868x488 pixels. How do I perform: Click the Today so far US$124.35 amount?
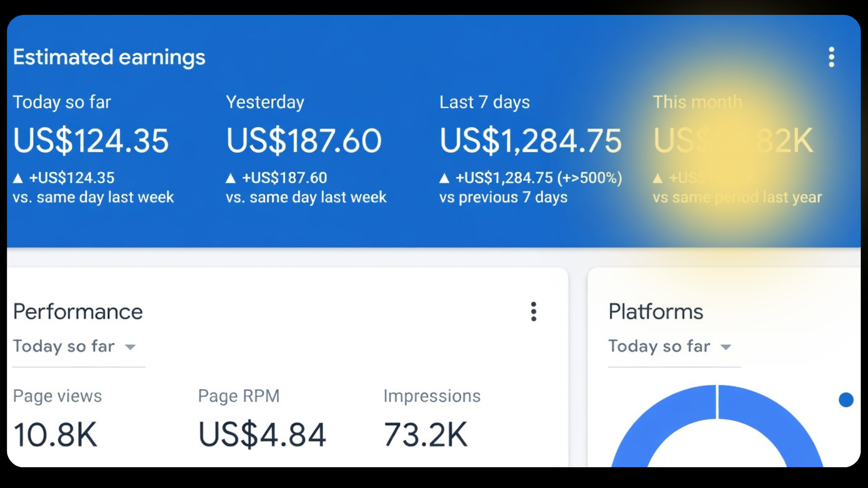(x=91, y=141)
